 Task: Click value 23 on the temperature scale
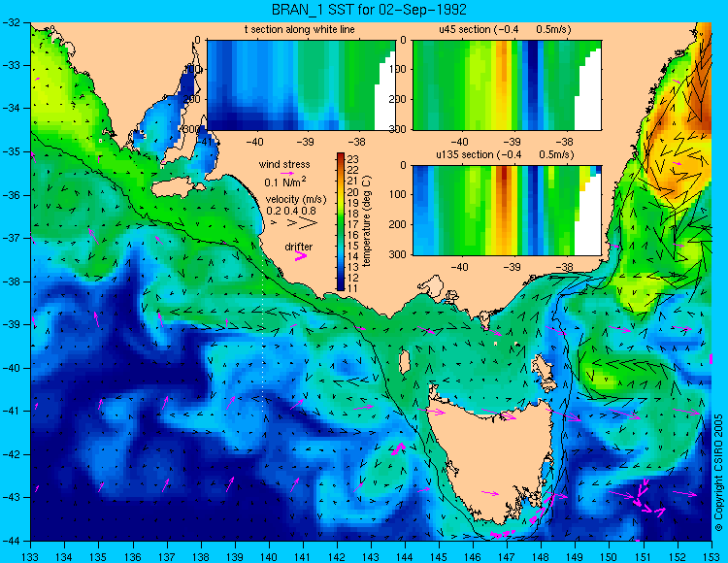tap(353, 159)
